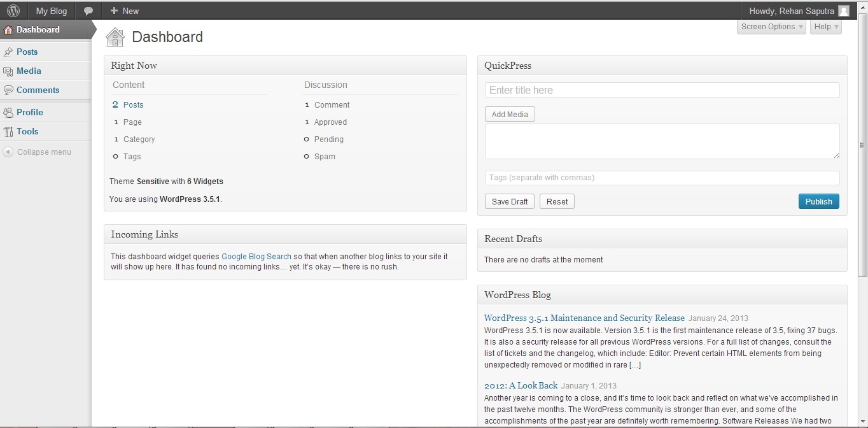868x428 pixels.
Task: Click the Profile user icon in sidebar
Action: click(x=8, y=113)
